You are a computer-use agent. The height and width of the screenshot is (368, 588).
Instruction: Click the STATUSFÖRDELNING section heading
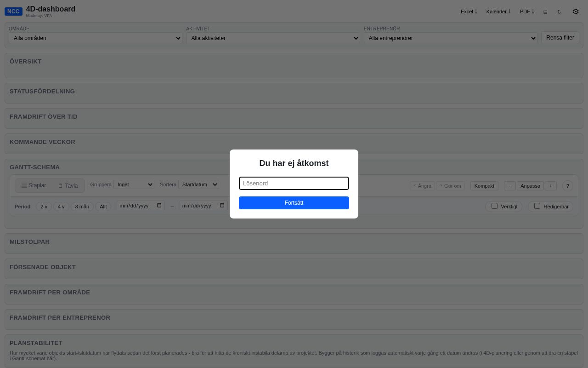(42, 92)
